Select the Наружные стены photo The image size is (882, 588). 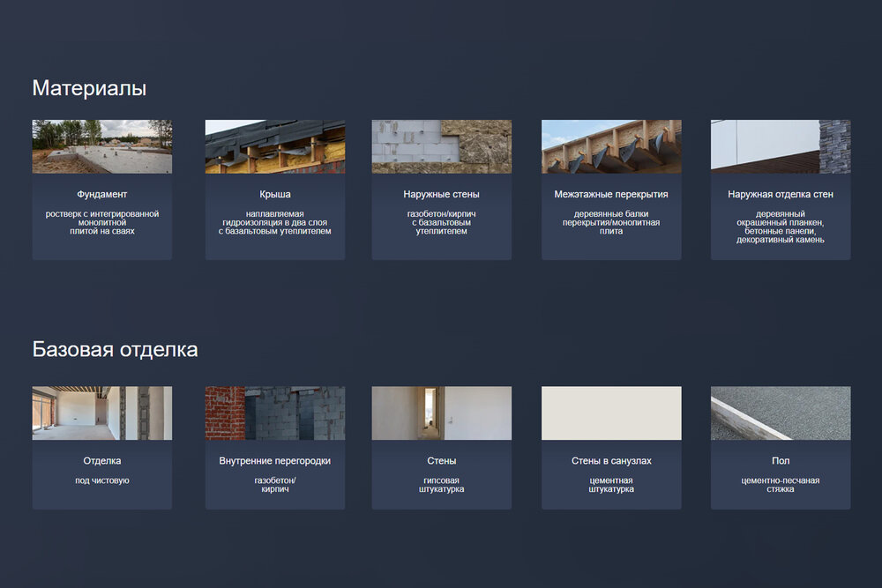pyautogui.click(x=442, y=146)
